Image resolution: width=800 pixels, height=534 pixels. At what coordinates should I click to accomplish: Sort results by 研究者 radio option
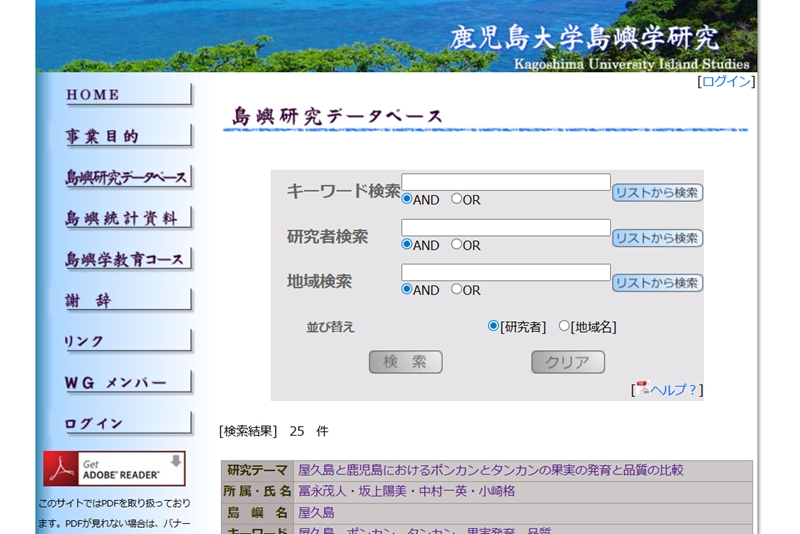click(493, 326)
